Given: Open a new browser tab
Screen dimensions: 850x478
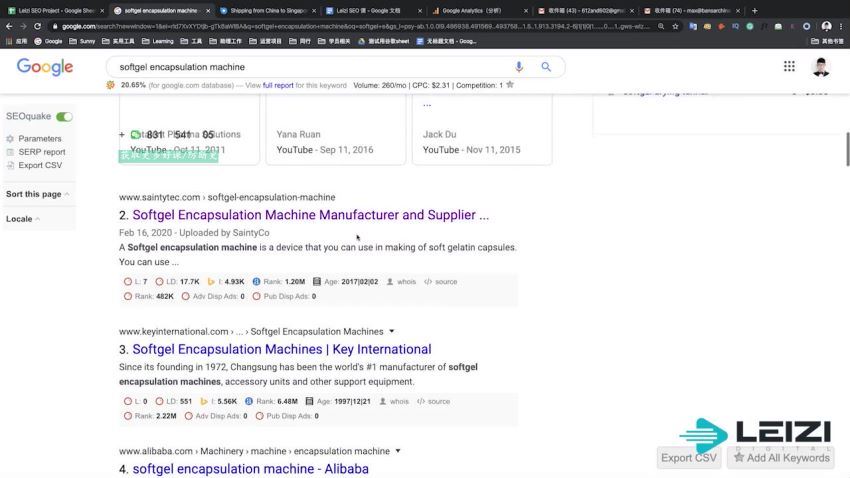Looking at the screenshot, I should click(x=754, y=10).
